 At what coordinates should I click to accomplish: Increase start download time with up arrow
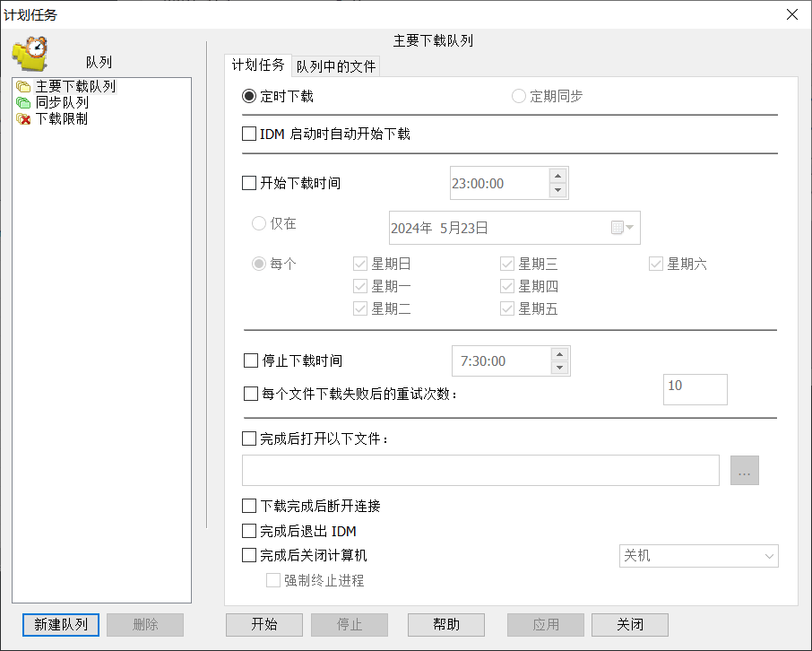click(557, 176)
